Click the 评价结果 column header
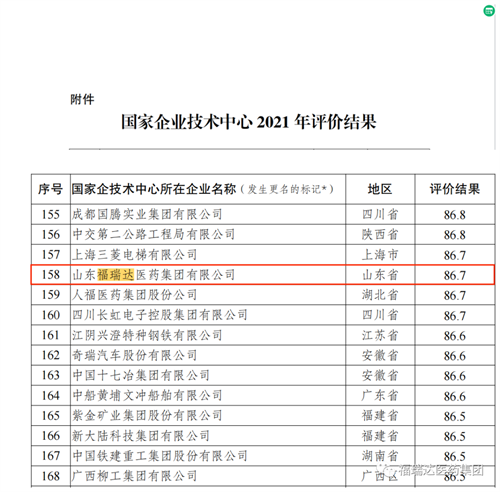Viewport: 500px width, 492px height. (455, 189)
